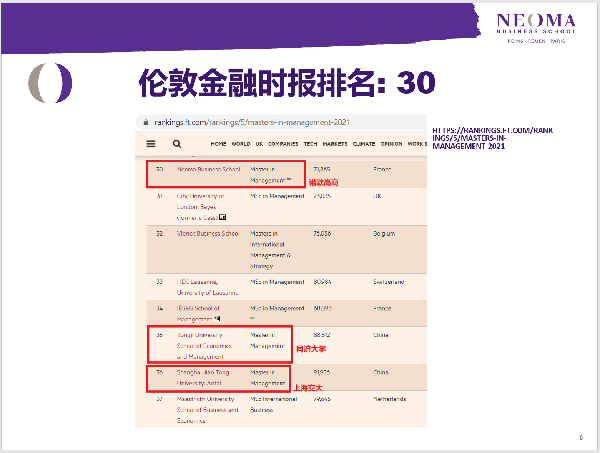The image size is (600, 453).
Task: Open the CLIMATE nav item
Action: point(364,144)
